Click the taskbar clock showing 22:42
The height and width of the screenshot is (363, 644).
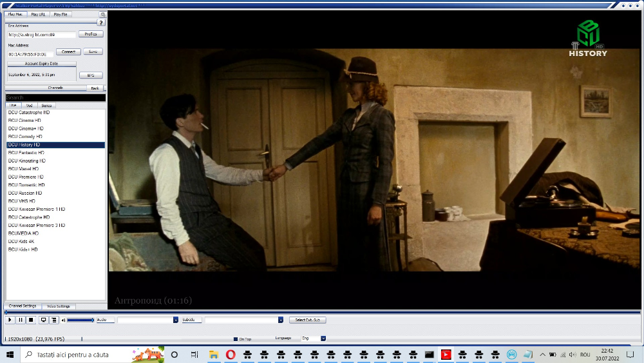[607, 355]
